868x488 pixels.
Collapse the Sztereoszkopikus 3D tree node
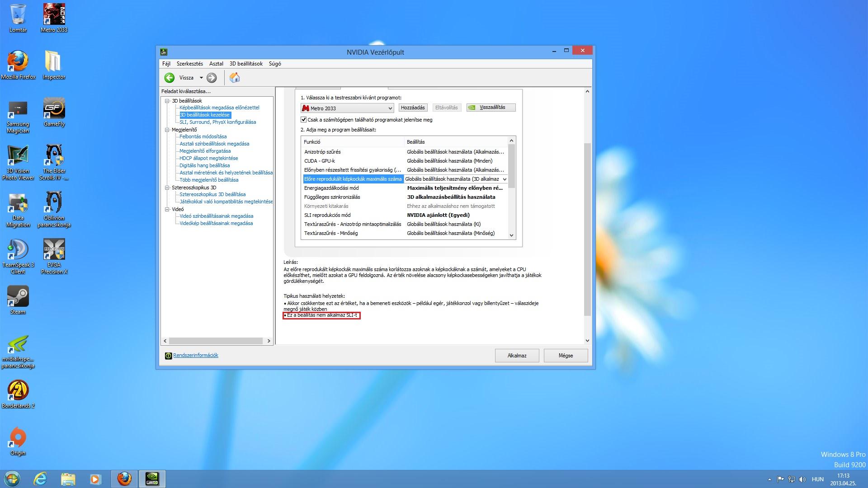pos(167,188)
